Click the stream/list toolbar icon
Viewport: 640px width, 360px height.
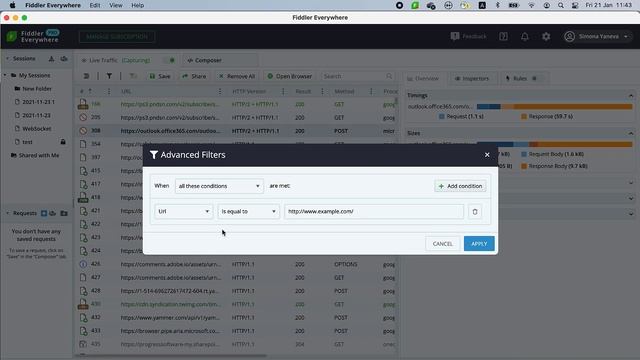click(x=87, y=76)
